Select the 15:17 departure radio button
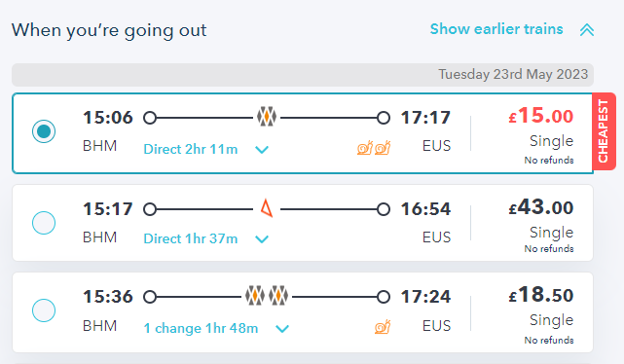Image resolution: width=624 pixels, height=364 pixels. 44,223
